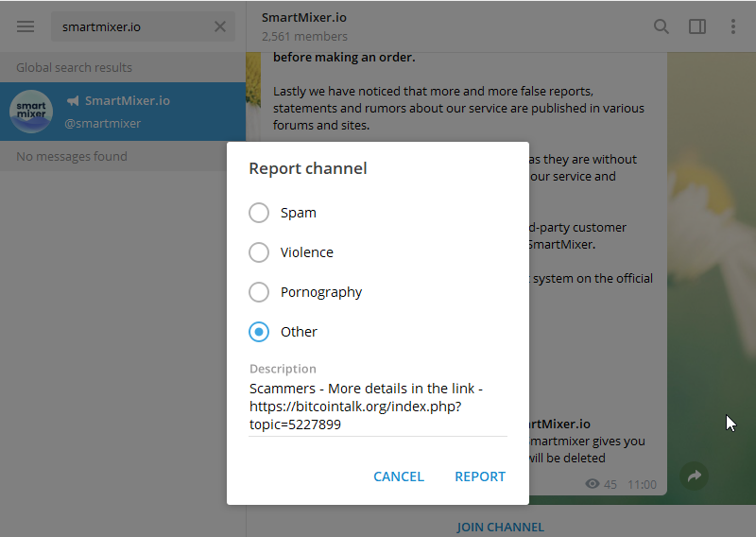The image size is (756, 537).
Task: Clear the smartmixer.io search text
Action: [x=220, y=26]
